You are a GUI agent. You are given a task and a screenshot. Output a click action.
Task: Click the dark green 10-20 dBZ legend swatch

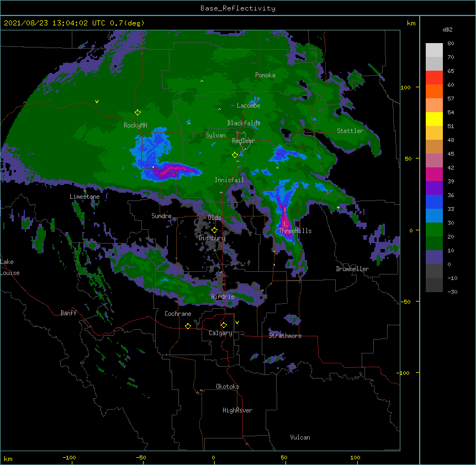(x=434, y=244)
